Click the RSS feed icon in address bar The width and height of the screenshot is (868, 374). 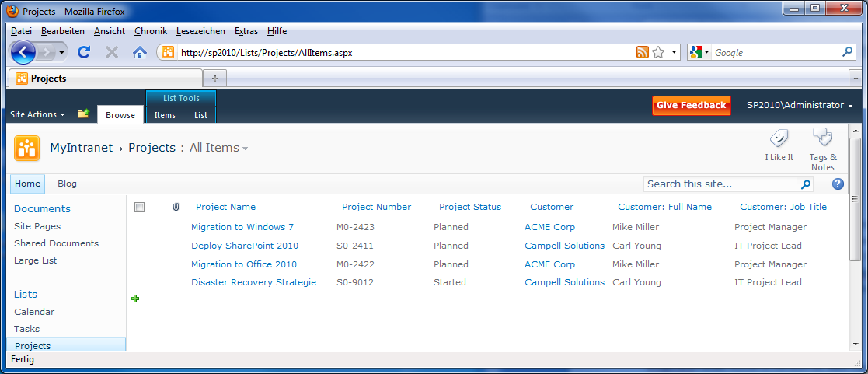(x=642, y=52)
